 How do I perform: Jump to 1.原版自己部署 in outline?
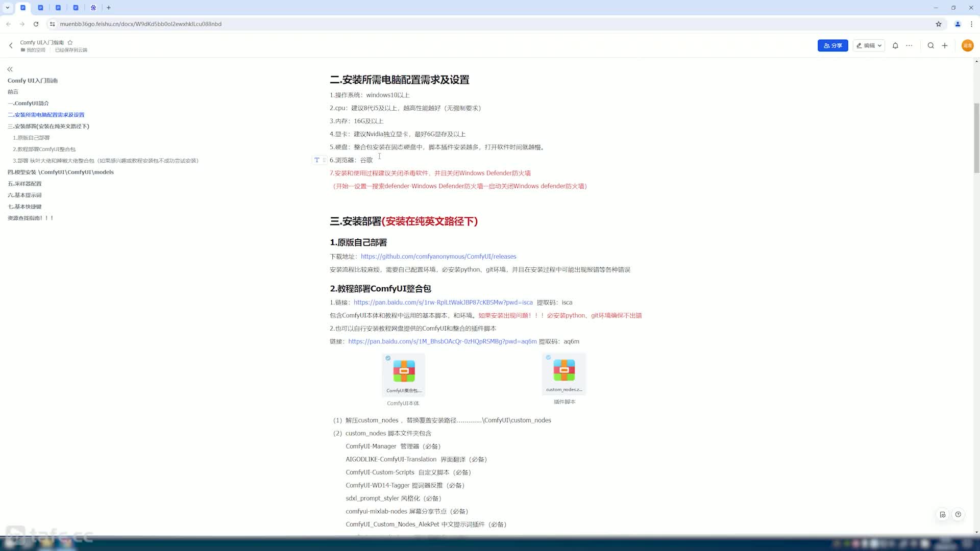pos(31,138)
